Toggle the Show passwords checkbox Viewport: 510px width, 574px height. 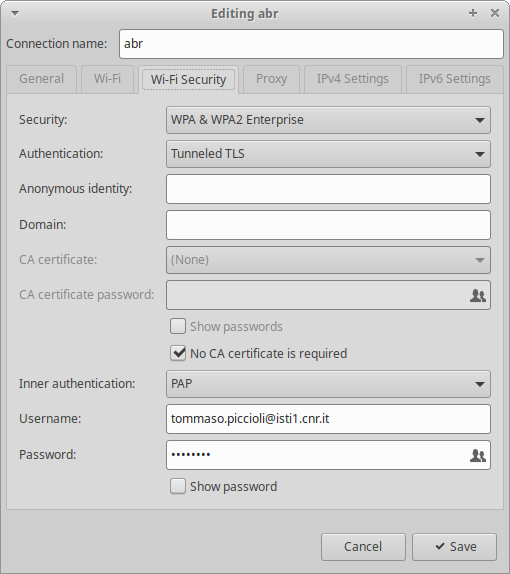click(x=178, y=326)
